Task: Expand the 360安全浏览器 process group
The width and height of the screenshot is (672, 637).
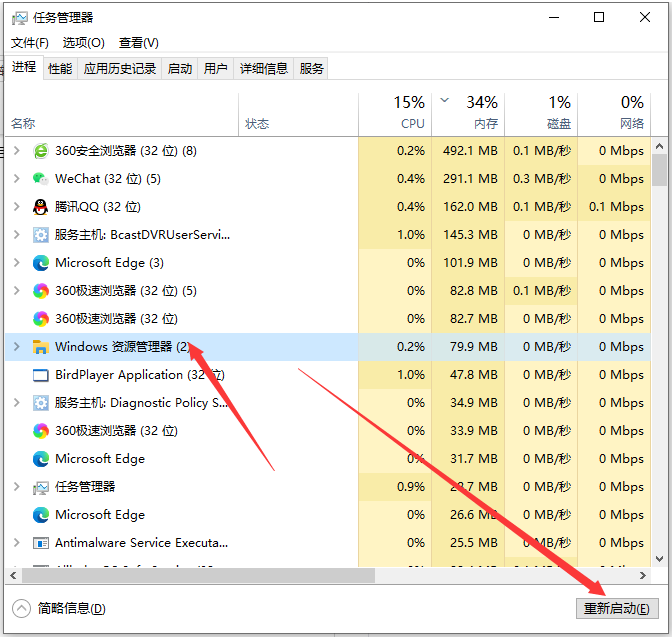Action: tap(15, 151)
